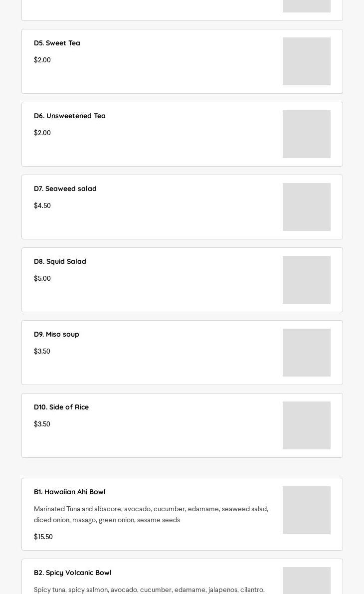Select the Squid Salad photo placeholder
Viewport: 364px width, 594px height.
coord(306,280)
